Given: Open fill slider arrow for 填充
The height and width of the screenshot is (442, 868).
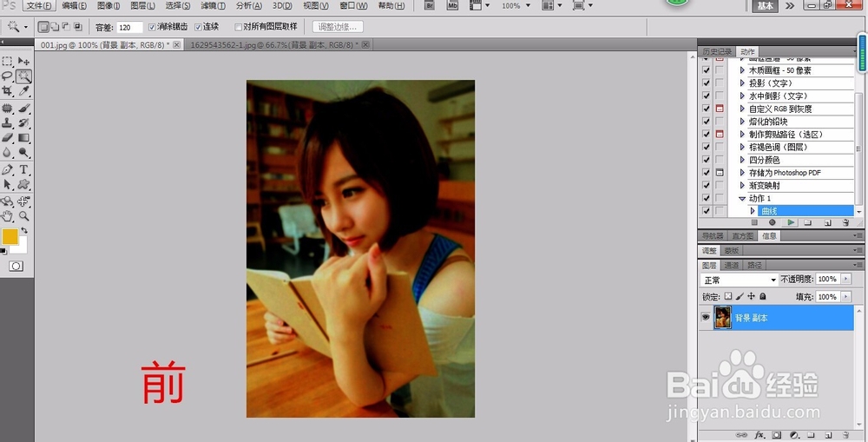Looking at the screenshot, I should pos(845,297).
